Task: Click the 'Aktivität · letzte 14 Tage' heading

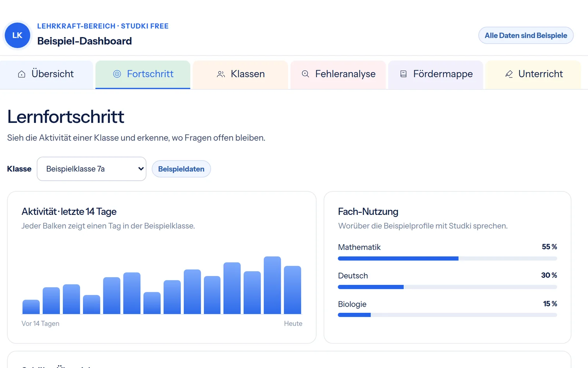Action: pyautogui.click(x=69, y=212)
